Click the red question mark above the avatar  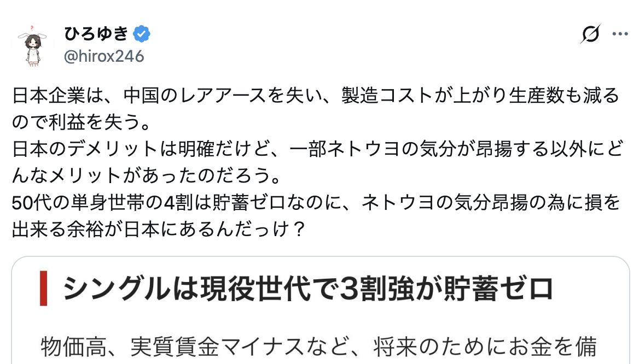coord(32,27)
